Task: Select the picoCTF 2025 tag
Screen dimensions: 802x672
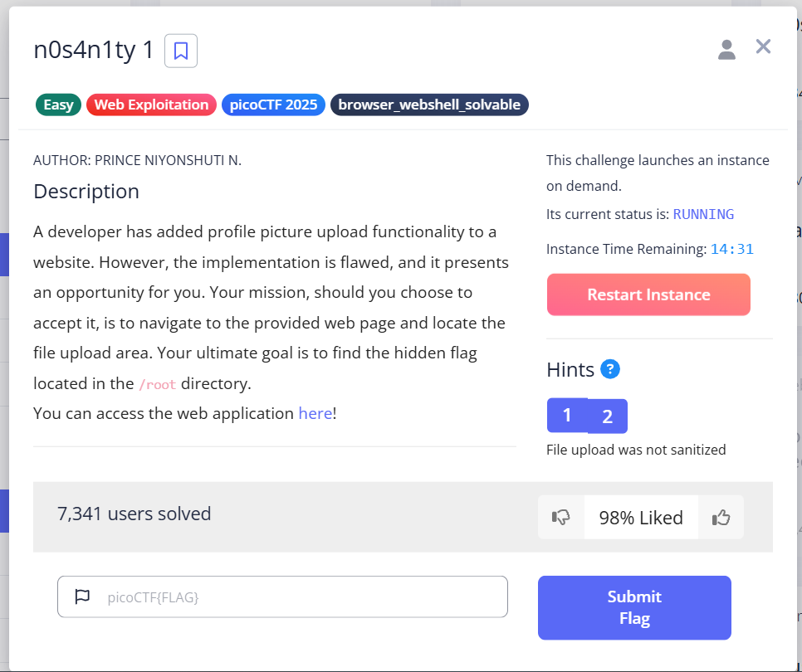Action: click(x=273, y=105)
